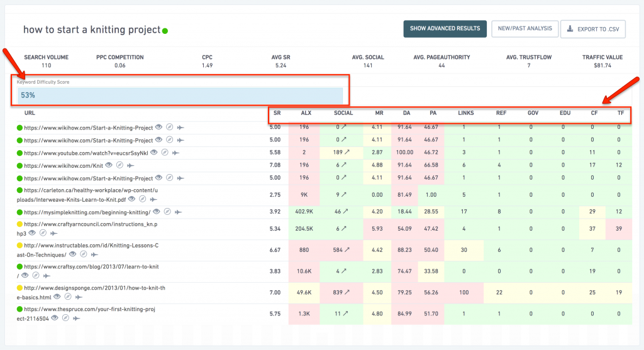This screenshot has width=644, height=350.
Task: Click the URL column header
Action: coord(30,113)
